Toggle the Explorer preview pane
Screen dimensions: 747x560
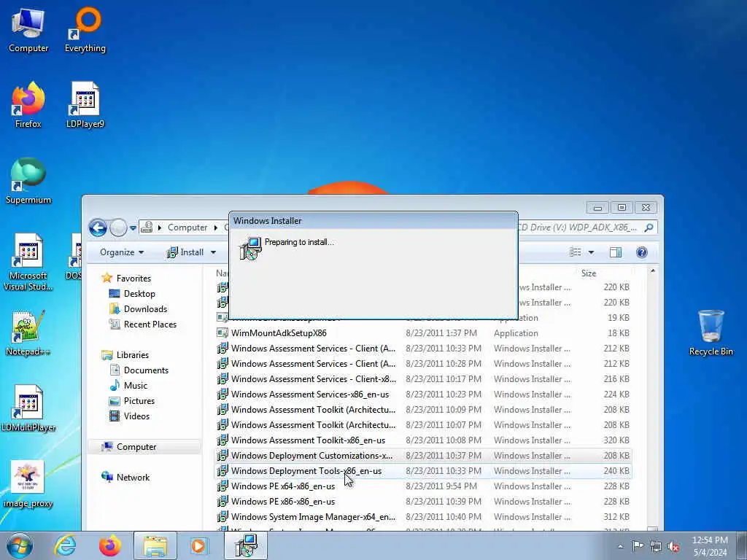[x=616, y=252]
